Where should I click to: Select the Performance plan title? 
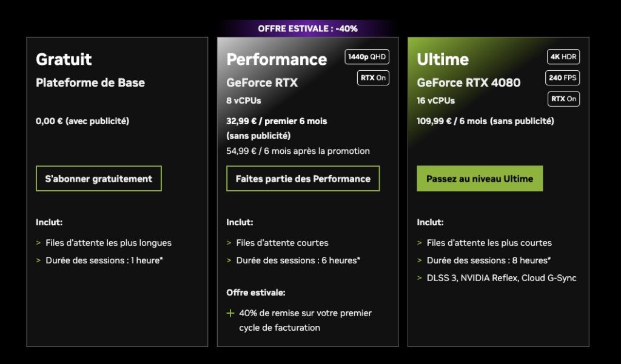(277, 59)
